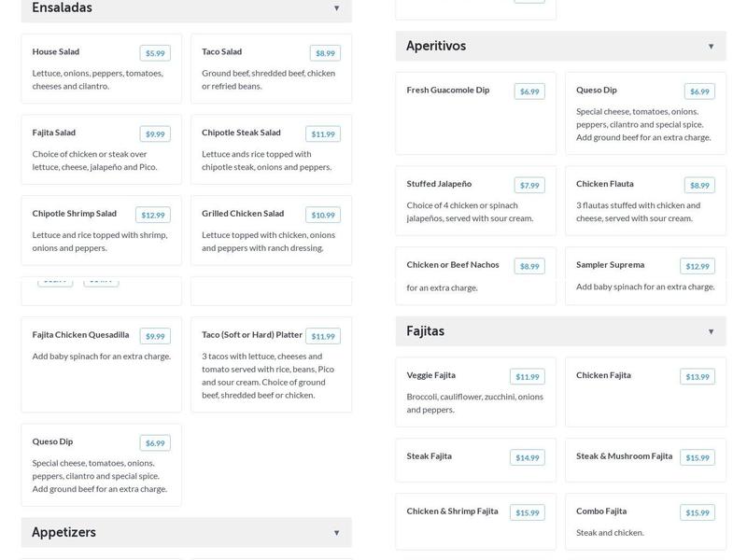This screenshot has height=560, width=747.
Task: Click the Taco Salad $8.99 price
Action: (x=325, y=53)
